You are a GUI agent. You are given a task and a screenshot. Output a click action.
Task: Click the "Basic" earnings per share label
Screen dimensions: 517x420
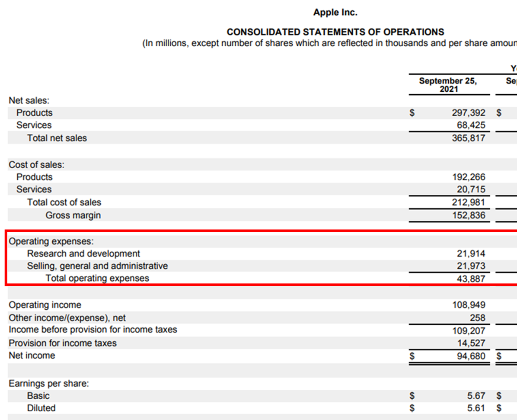point(38,396)
